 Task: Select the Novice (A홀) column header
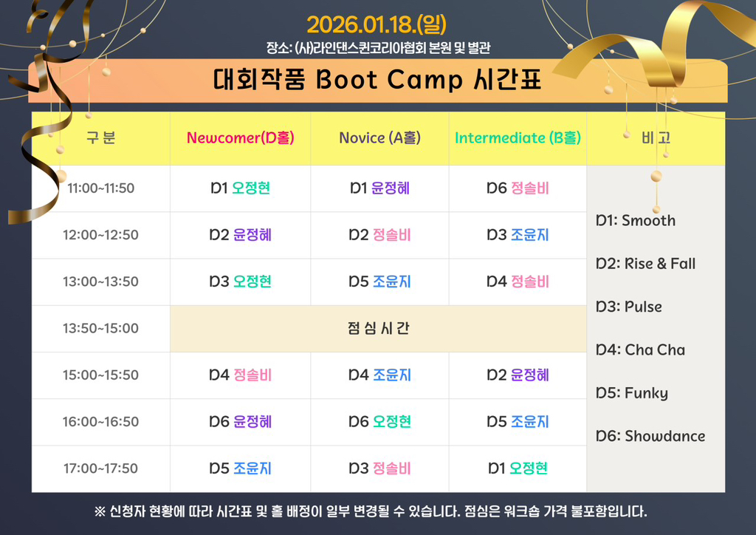tap(379, 138)
